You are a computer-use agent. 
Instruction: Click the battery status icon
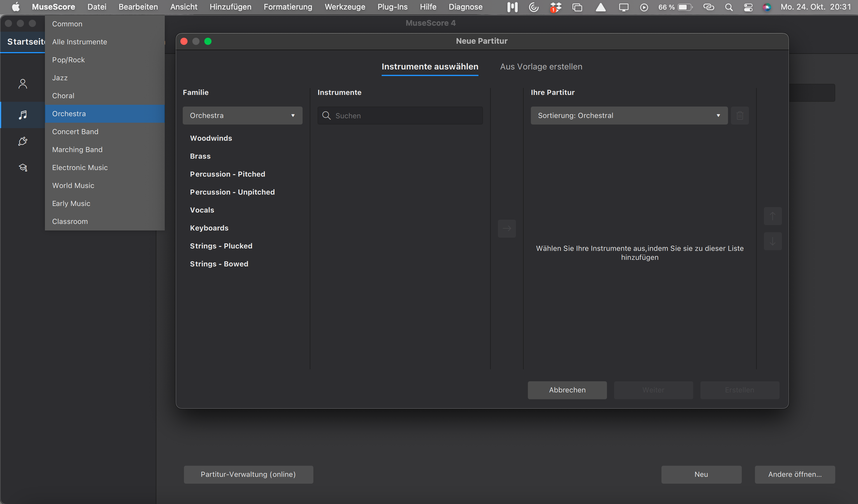[x=685, y=7]
